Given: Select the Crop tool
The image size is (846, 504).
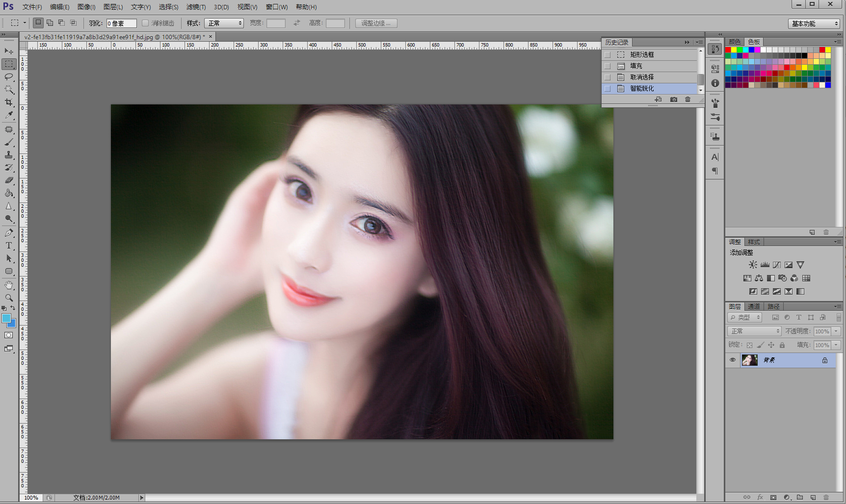Looking at the screenshot, I should tap(9, 102).
